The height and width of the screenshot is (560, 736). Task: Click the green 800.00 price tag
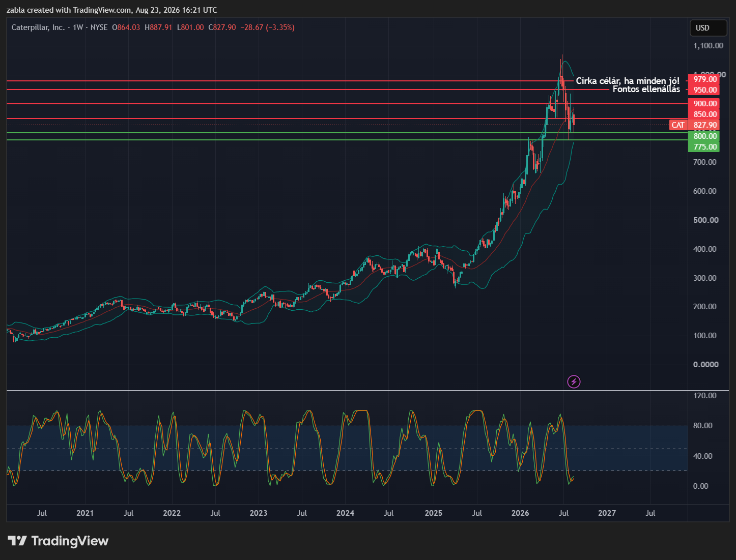[704, 136]
